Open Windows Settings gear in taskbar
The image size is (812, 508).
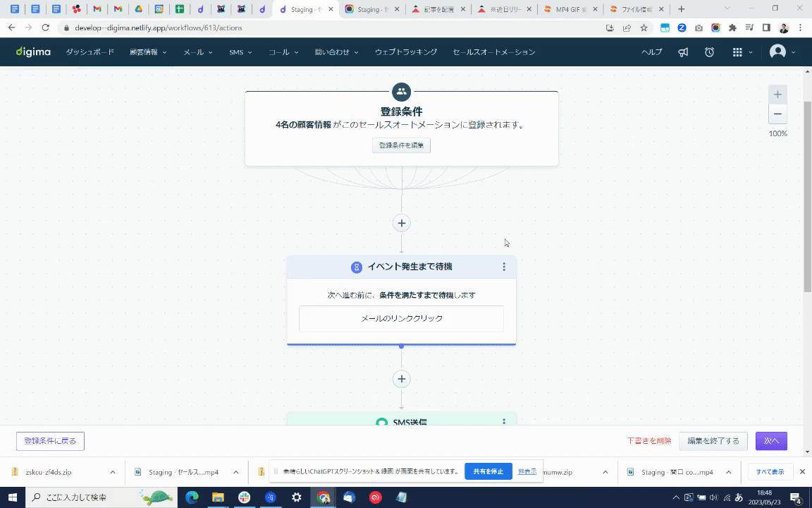click(297, 497)
